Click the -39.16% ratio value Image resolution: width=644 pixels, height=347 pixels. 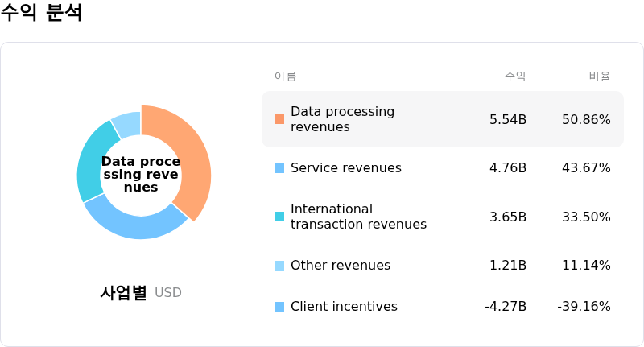584,307
